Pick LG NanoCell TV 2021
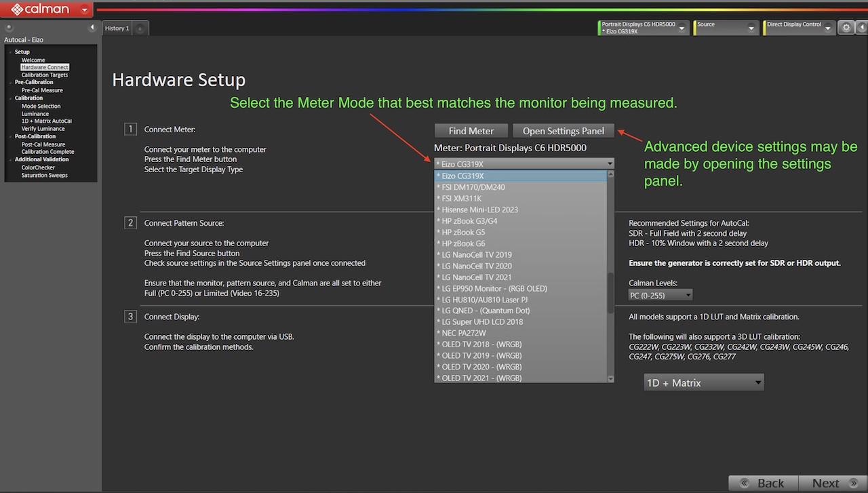 (521, 277)
